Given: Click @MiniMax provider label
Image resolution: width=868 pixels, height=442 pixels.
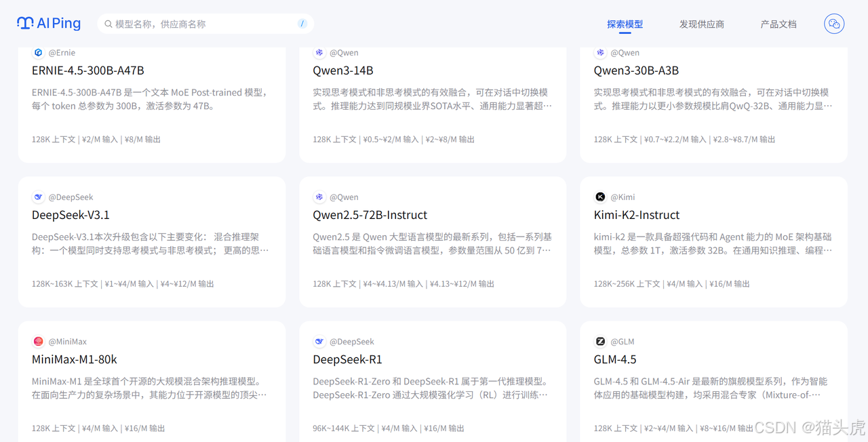Looking at the screenshot, I should [67, 342].
